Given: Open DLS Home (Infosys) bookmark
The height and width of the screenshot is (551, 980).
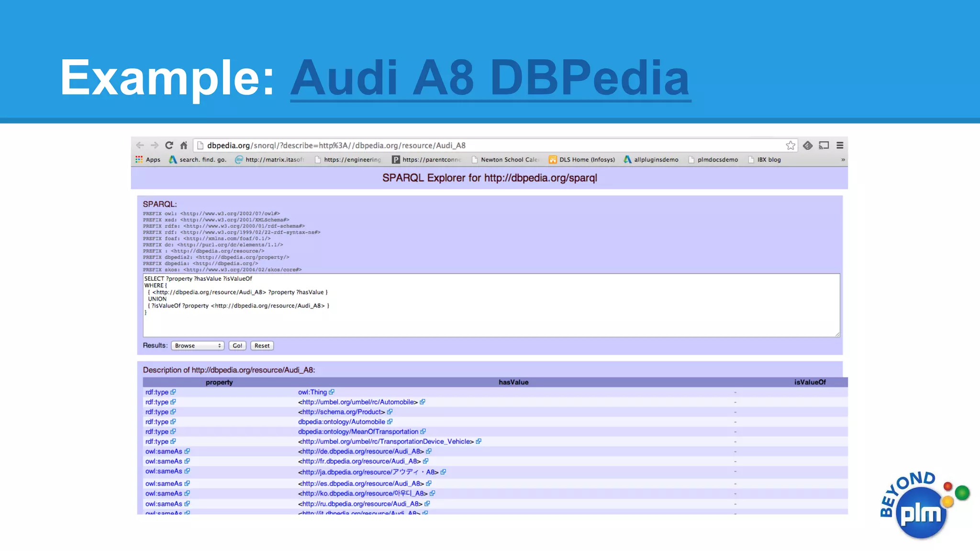Looking at the screenshot, I should tap(582, 160).
